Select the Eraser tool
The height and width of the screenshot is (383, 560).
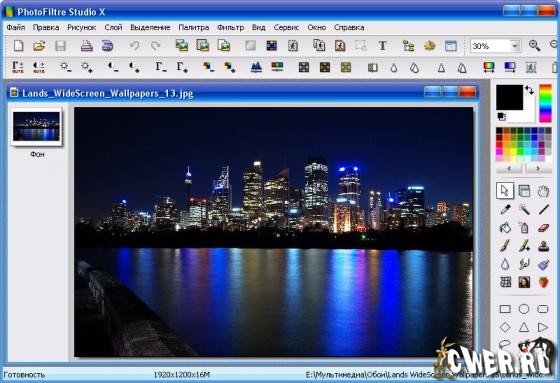pos(543,228)
